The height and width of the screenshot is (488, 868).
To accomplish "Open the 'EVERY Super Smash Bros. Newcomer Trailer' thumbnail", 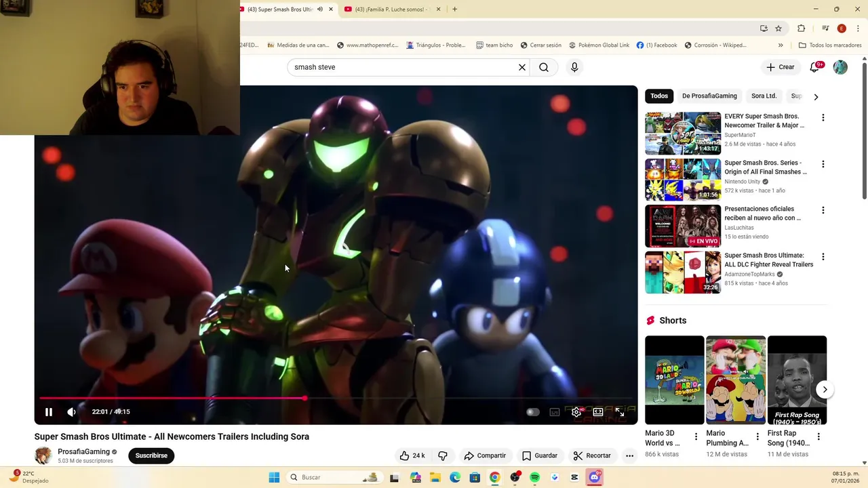I will click(683, 134).
